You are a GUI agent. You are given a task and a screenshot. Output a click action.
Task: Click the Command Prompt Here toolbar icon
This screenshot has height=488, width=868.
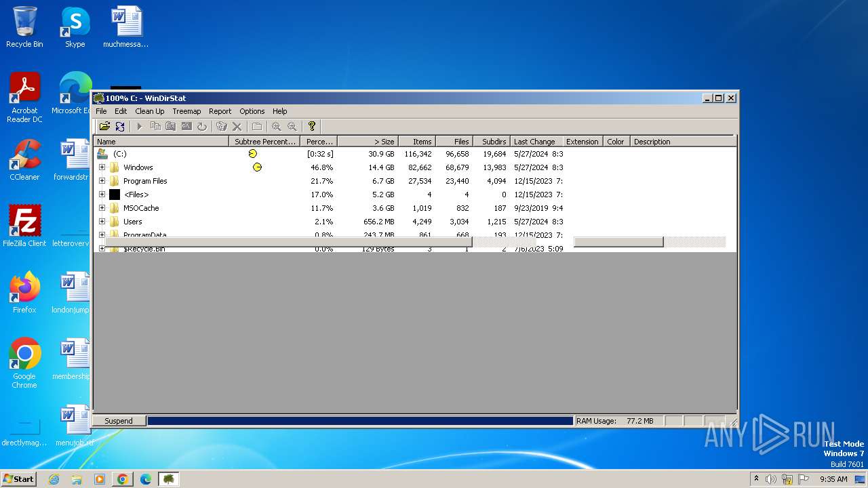(x=186, y=126)
